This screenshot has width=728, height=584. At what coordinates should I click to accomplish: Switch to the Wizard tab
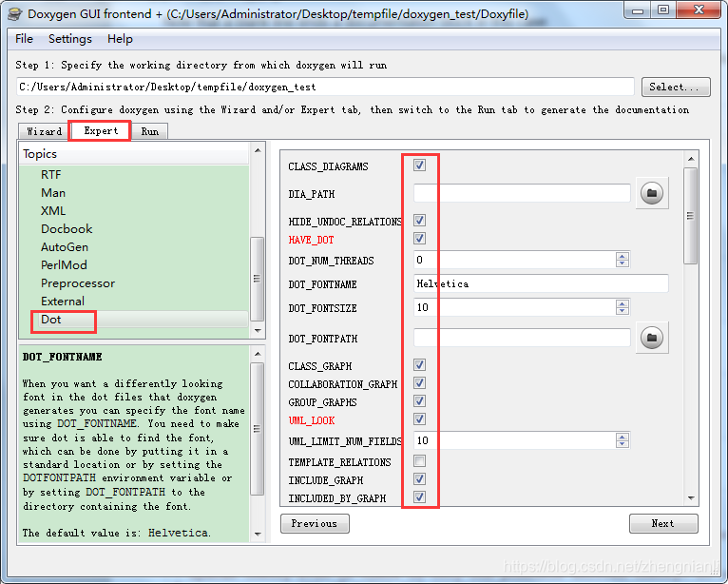pyautogui.click(x=44, y=131)
